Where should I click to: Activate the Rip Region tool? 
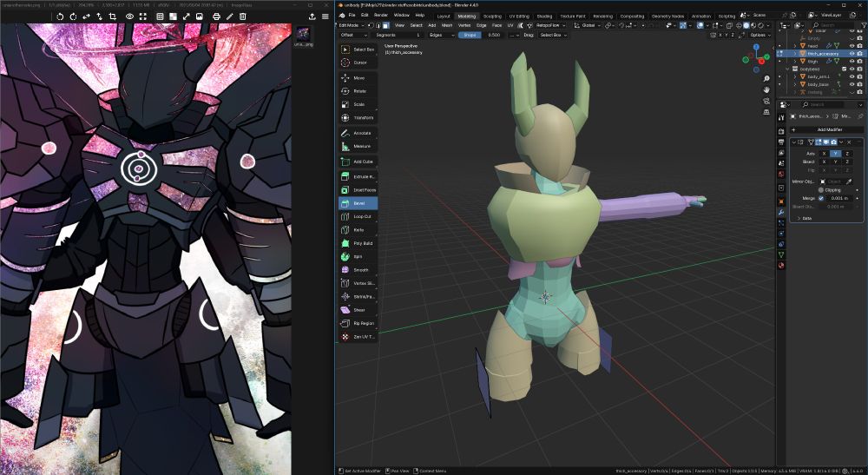click(358, 323)
